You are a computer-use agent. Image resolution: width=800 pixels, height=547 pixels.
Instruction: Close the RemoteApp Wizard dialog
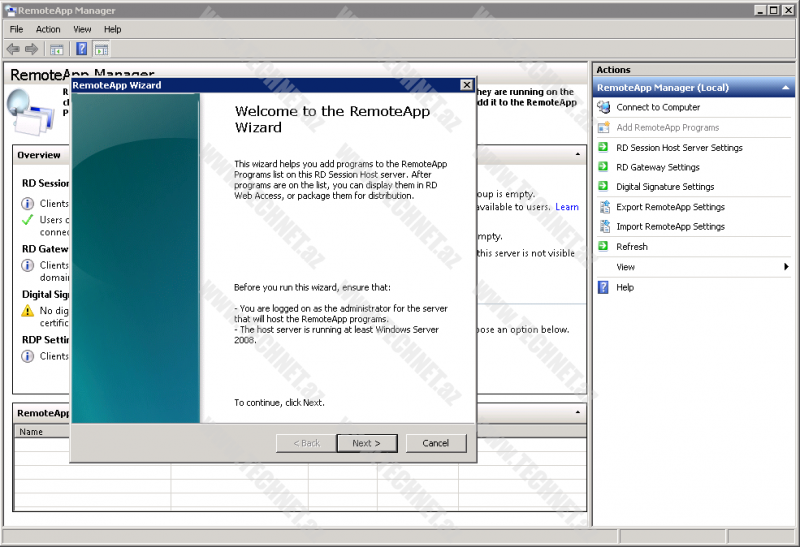pyautogui.click(x=466, y=86)
